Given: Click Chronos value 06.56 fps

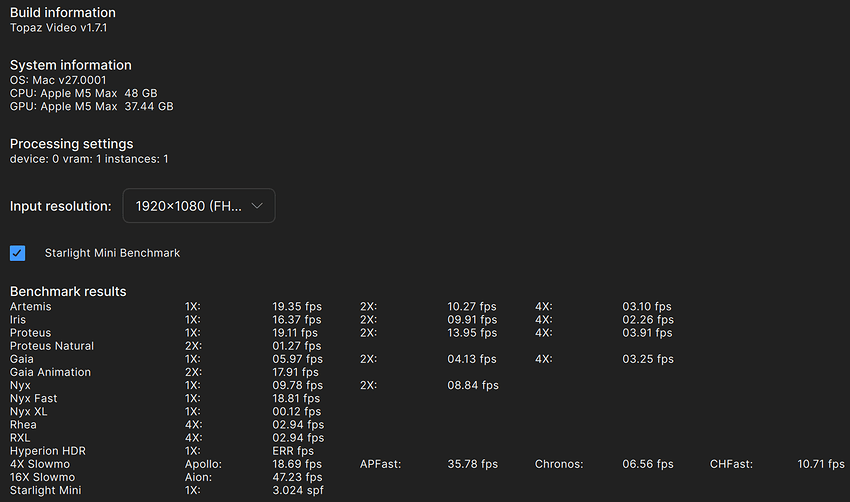Looking at the screenshot, I should point(648,464).
